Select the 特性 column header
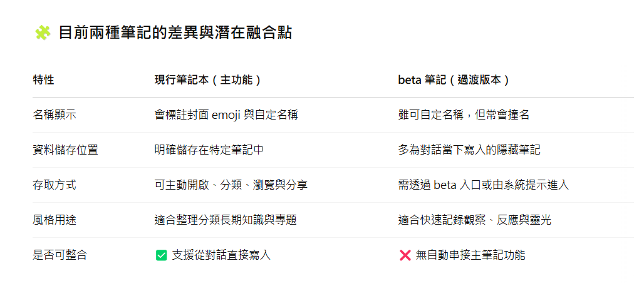This screenshot has width=644, height=286. pyautogui.click(x=43, y=80)
